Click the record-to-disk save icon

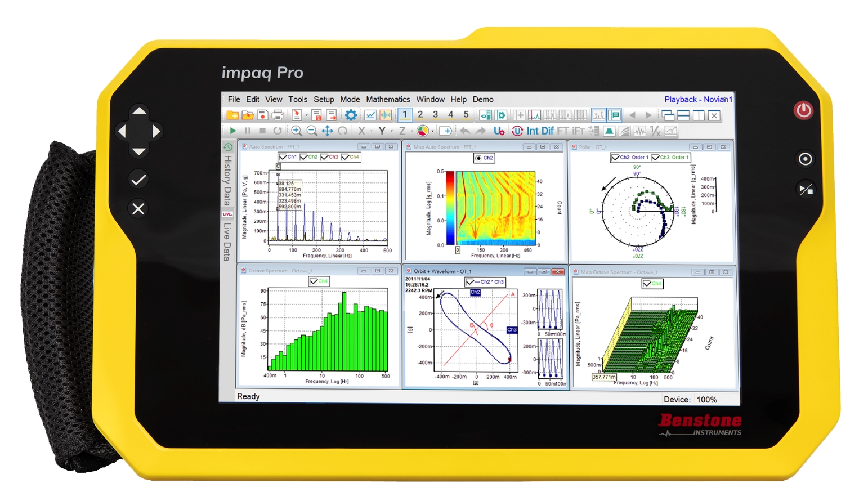262,115
